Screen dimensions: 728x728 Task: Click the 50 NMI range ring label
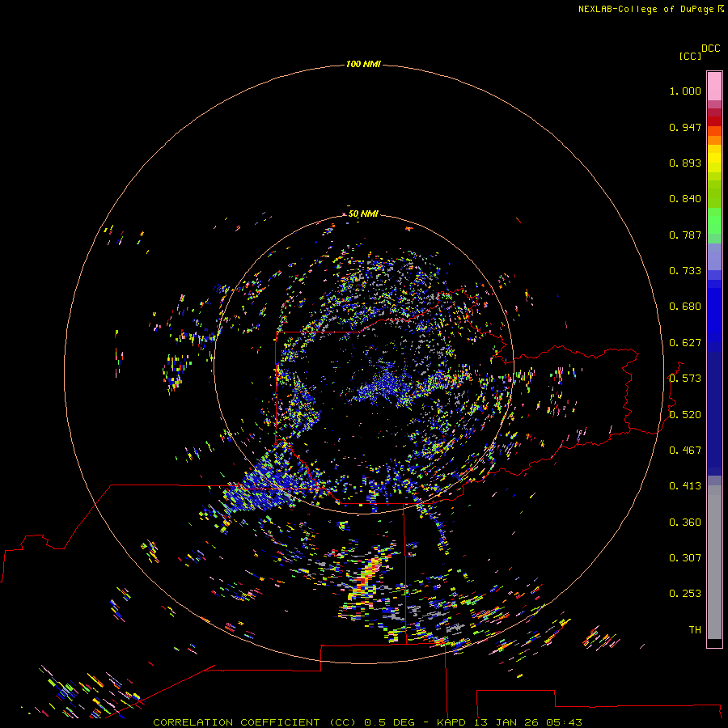(363, 214)
